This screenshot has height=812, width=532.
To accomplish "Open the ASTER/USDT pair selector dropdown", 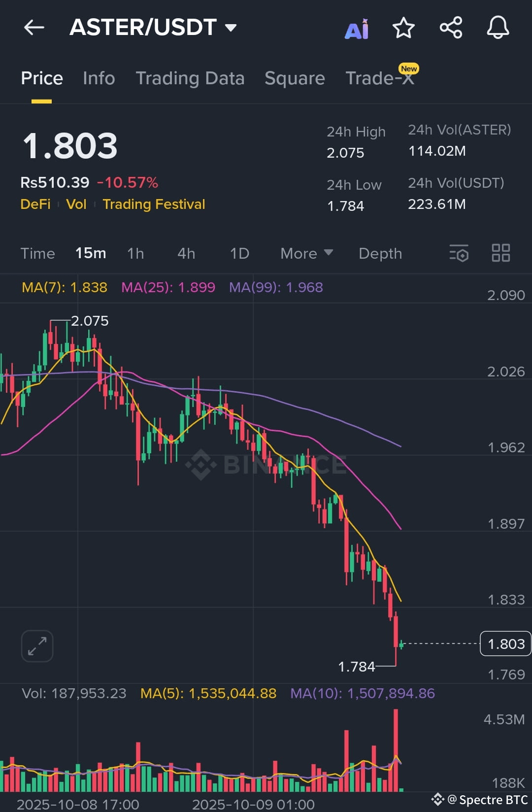I will (x=231, y=28).
